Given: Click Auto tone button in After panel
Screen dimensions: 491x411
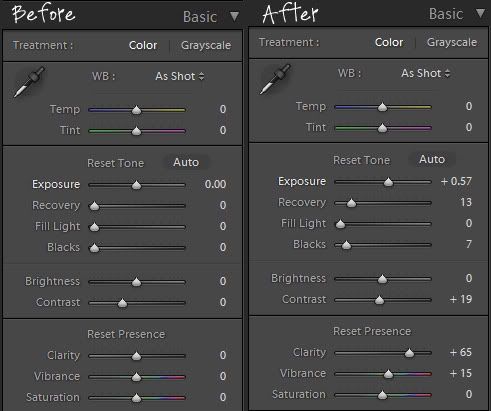Looking at the screenshot, I should click(432, 159).
